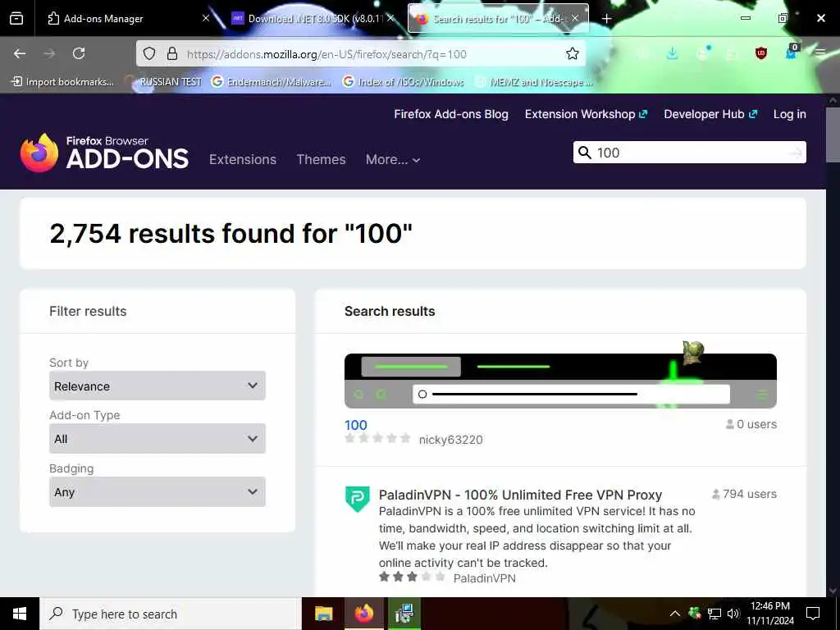The height and width of the screenshot is (630, 840).
Task: Click the Firefox icon on the taskbar
Action: coord(364,614)
